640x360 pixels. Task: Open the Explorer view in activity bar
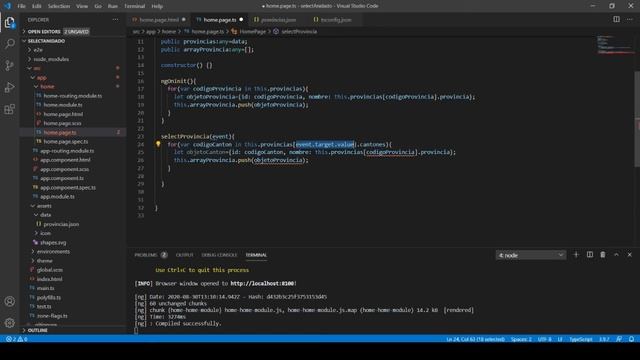(x=9, y=22)
